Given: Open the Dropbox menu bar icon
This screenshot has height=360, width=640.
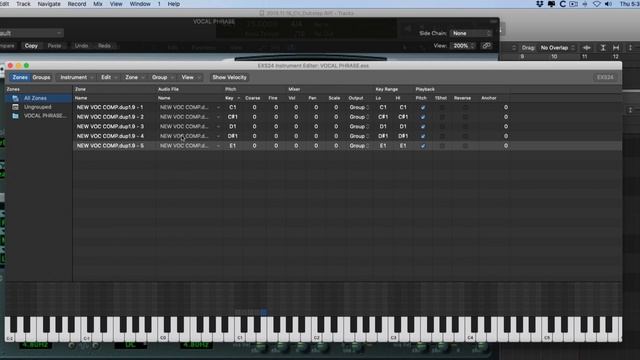Looking at the screenshot, I should tap(540, 4).
